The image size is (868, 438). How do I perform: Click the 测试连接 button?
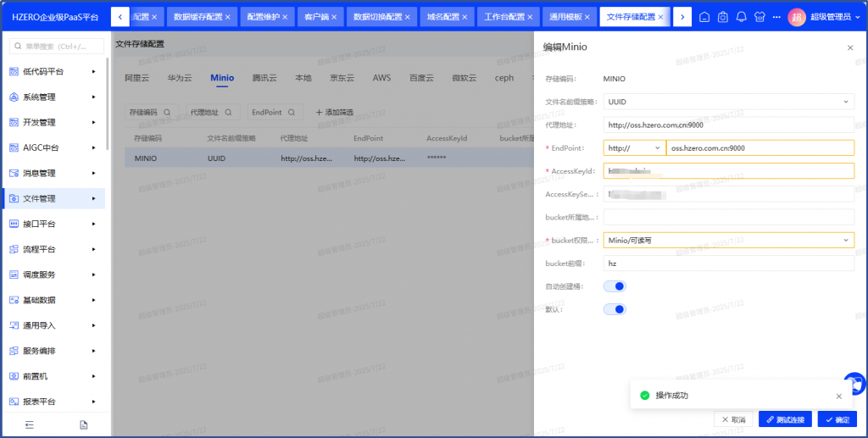[786, 419]
